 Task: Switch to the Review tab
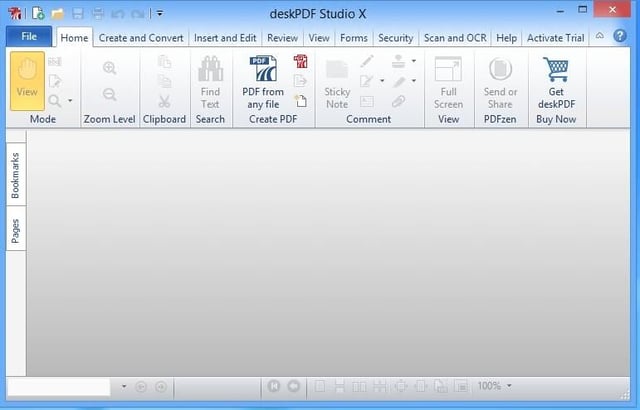point(282,38)
